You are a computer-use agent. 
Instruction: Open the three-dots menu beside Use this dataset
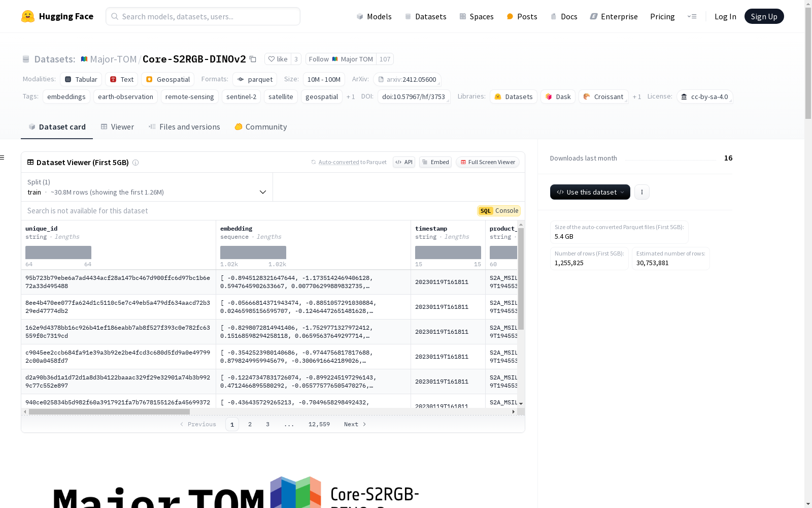[642, 192]
